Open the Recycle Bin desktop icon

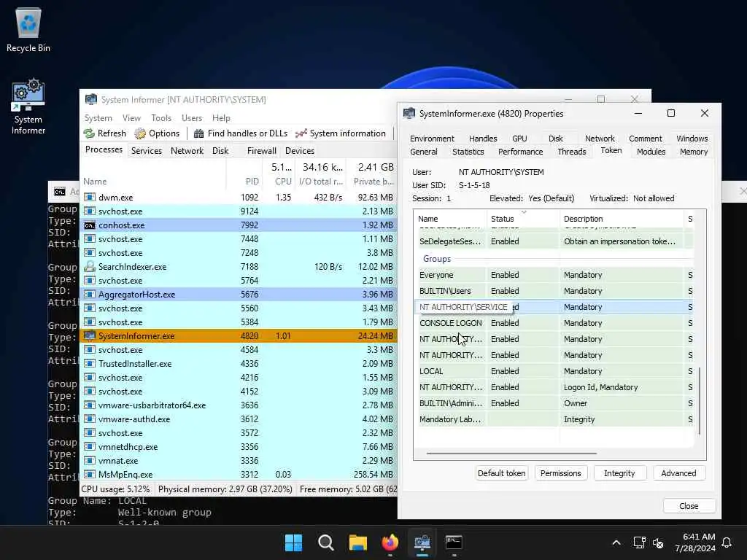coord(28,29)
